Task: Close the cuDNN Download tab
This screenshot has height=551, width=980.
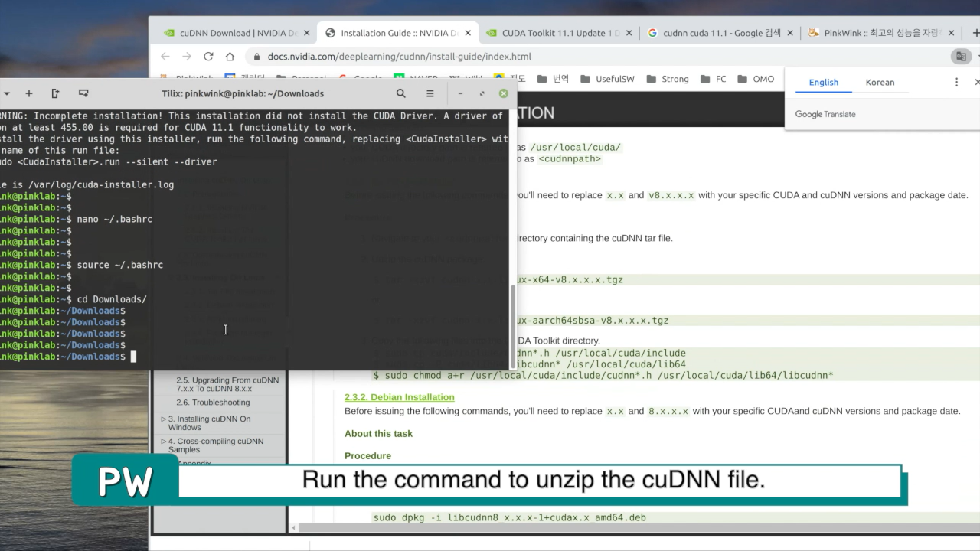Action: pos(307,33)
